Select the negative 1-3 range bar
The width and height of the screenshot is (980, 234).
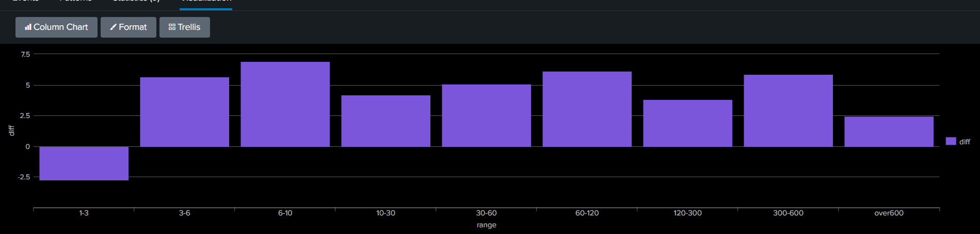coord(84,163)
